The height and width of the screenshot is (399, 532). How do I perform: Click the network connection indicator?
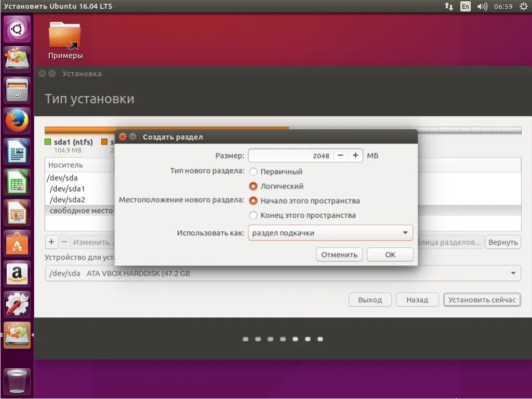pyautogui.click(x=449, y=6)
